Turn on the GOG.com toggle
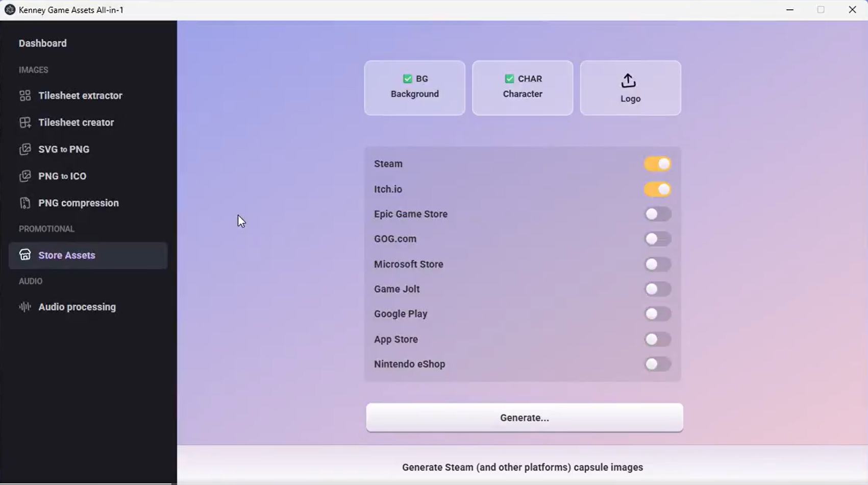Viewport: 868px width, 485px height. pos(657,239)
